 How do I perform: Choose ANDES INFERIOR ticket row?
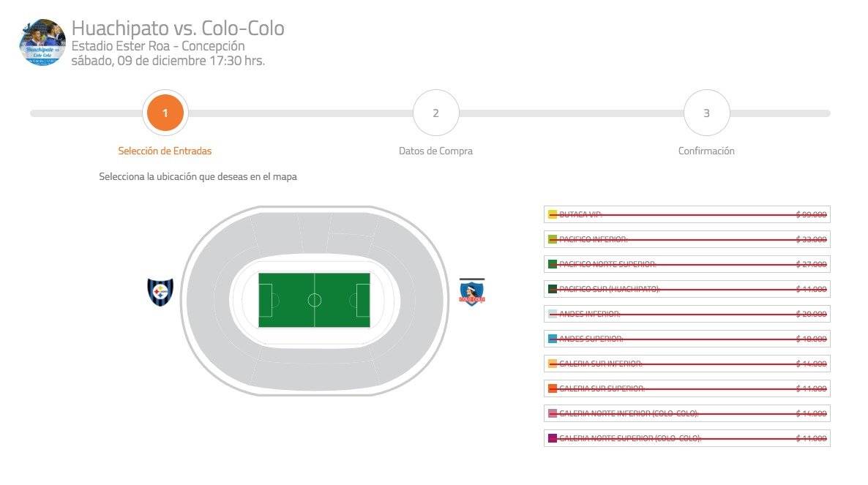click(687, 314)
